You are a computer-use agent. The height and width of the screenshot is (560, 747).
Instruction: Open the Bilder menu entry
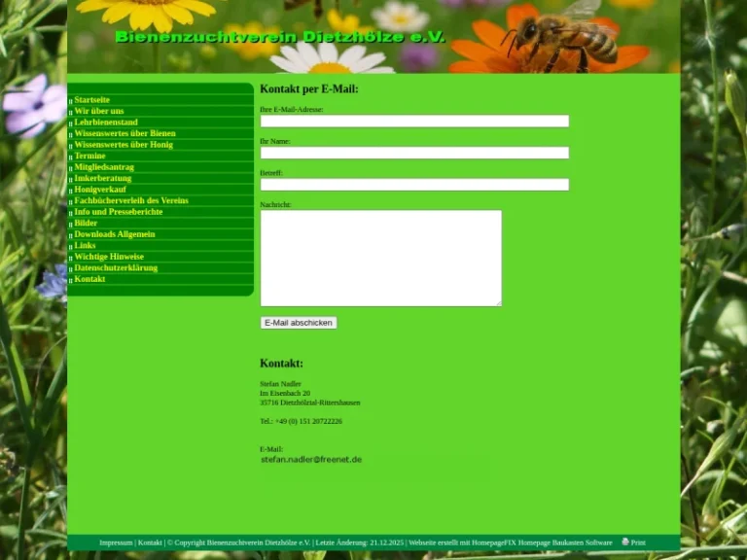click(86, 223)
